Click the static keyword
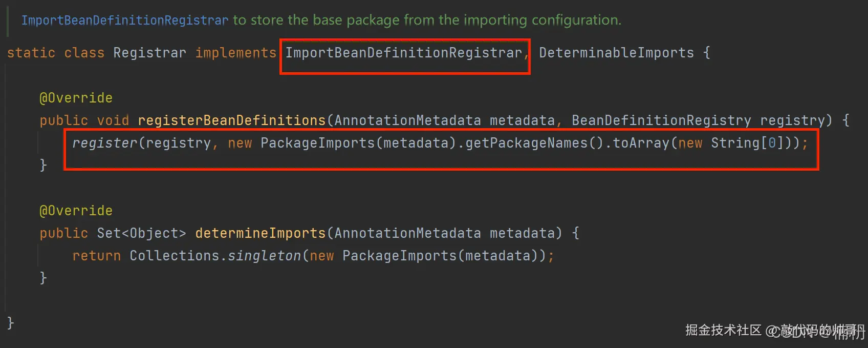The height and width of the screenshot is (348, 868). point(31,53)
